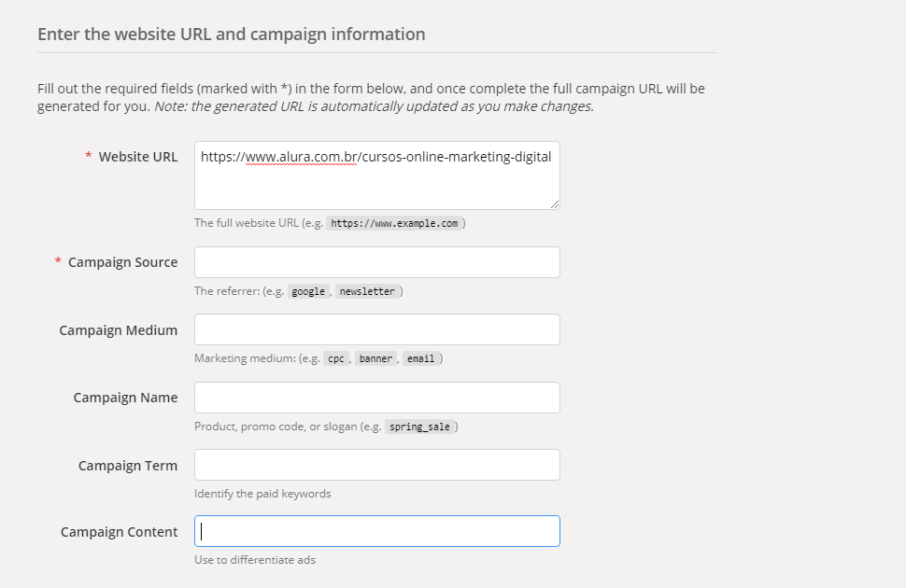The width and height of the screenshot is (906, 588).
Task: Click the https://www.example.com example text
Action: [394, 224]
